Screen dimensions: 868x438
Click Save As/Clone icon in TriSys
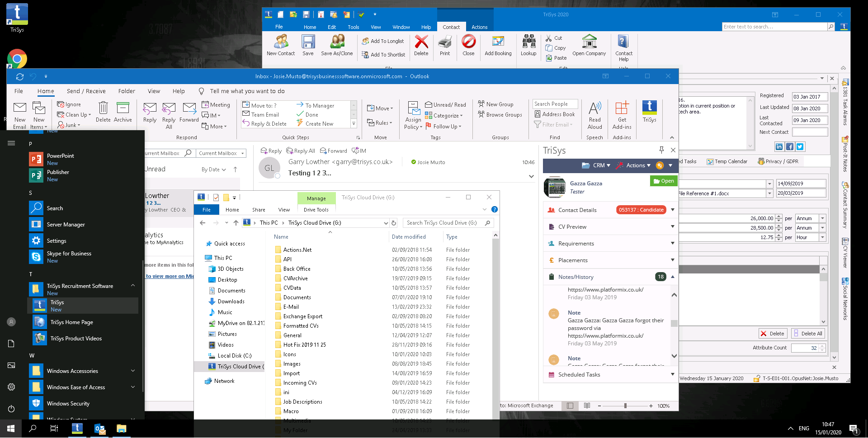tap(337, 45)
